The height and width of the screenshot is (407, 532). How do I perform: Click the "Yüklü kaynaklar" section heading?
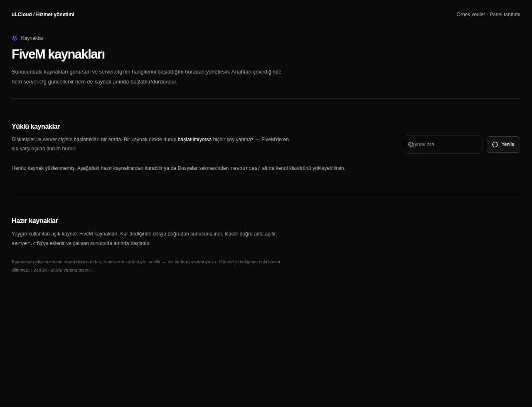pyautogui.click(x=36, y=127)
